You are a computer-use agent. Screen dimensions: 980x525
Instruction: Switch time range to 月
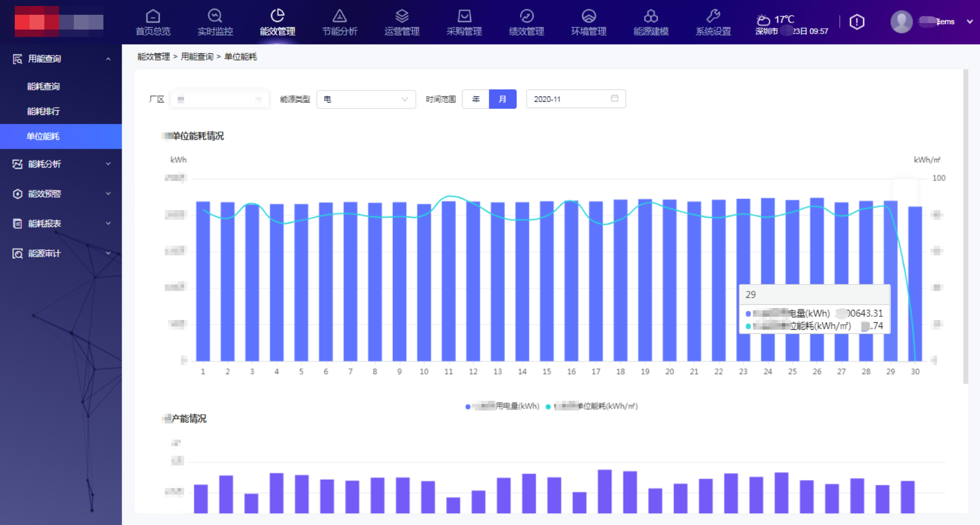[x=502, y=99]
